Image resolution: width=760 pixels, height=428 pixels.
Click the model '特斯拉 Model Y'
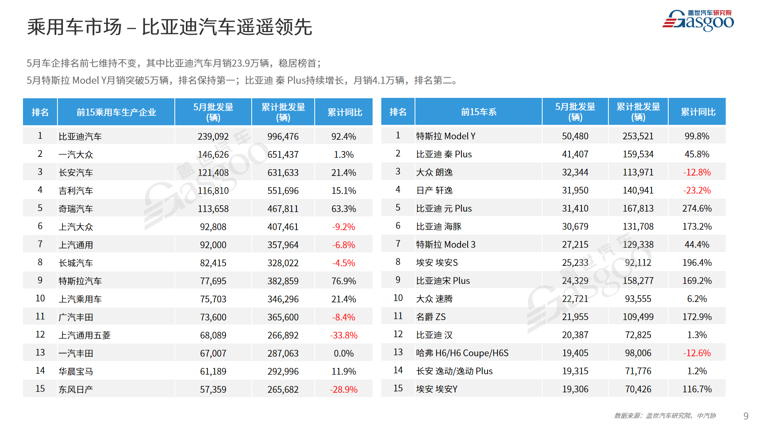(x=446, y=136)
